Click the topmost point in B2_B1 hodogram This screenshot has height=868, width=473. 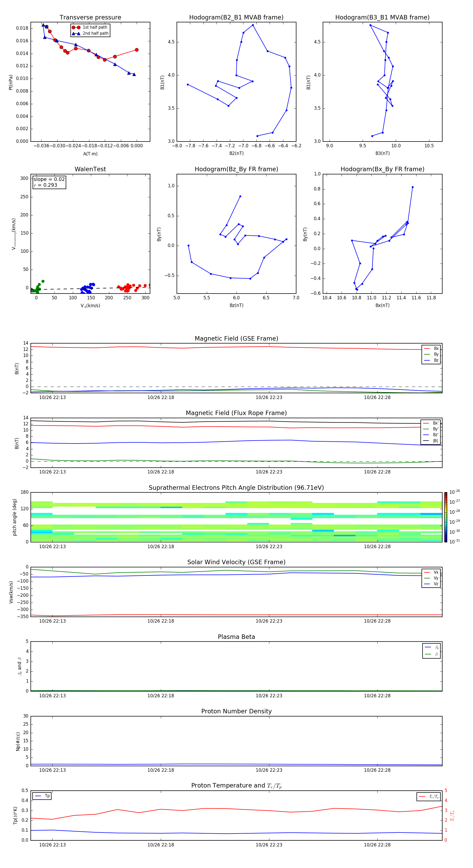tap(253, 25)
